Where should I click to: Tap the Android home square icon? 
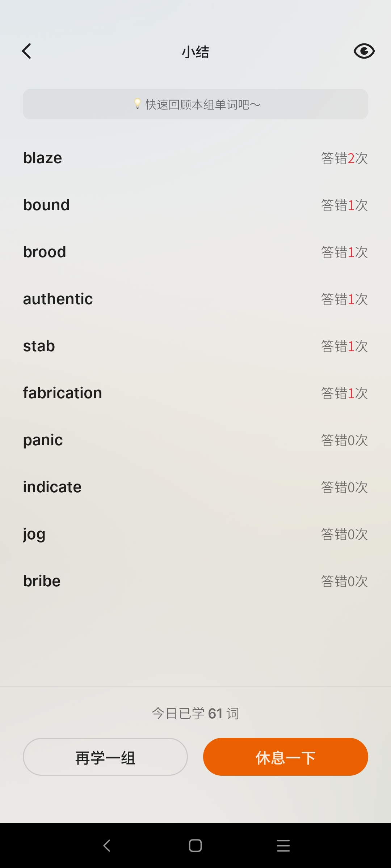click(195, 846)
